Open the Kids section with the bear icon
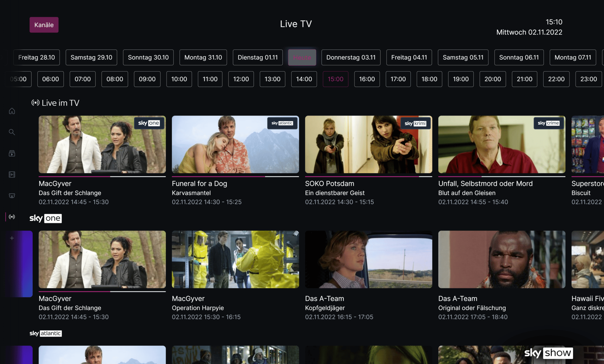This screenshot has height=364, width=604. 12,195
